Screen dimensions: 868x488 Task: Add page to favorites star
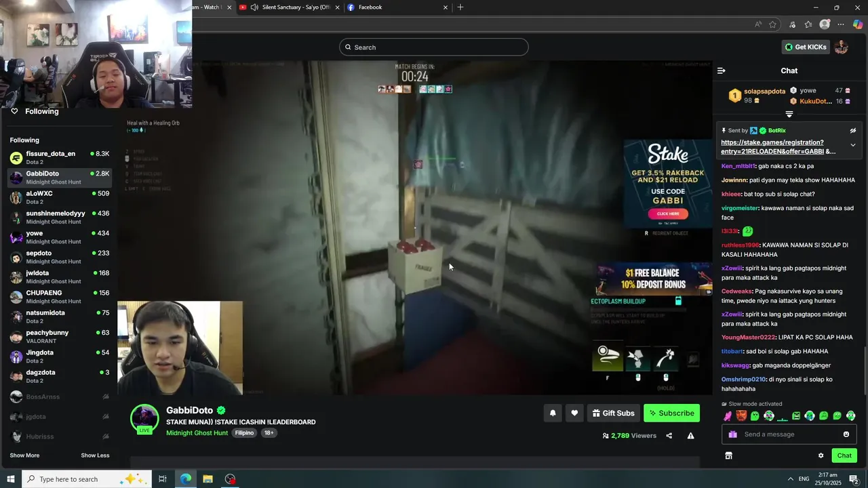[x=772, y=24]
